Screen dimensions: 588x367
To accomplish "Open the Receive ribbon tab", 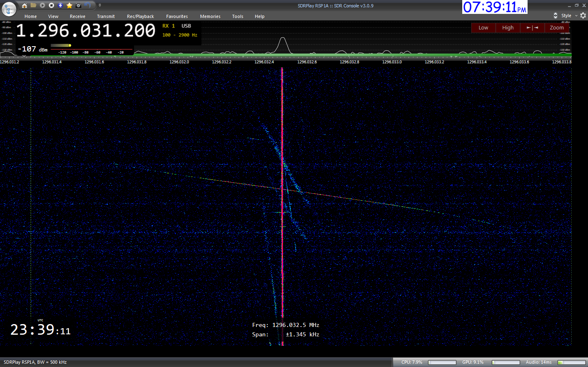I will tap(78, 16).
